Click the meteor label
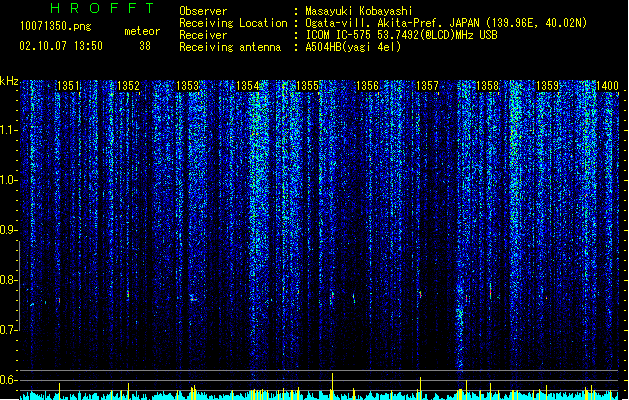 point(142,31)
